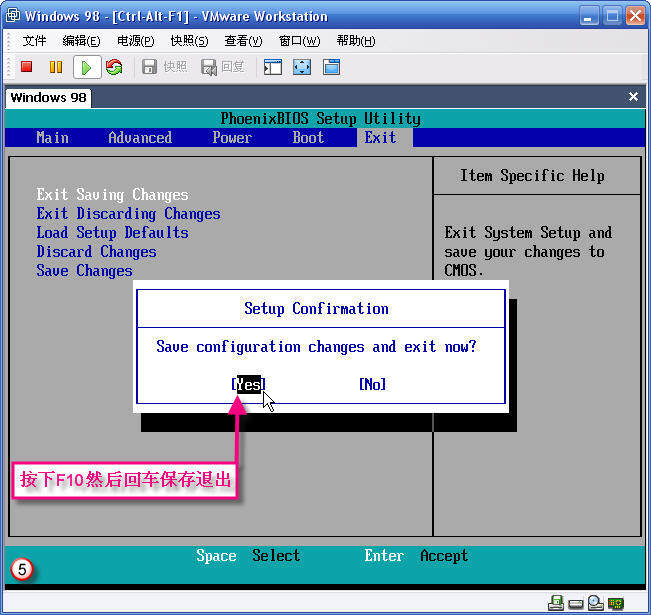651x615 pixels.
Task: Click the green device status icon at the right end of the status bar
Action: coord(615,603)
